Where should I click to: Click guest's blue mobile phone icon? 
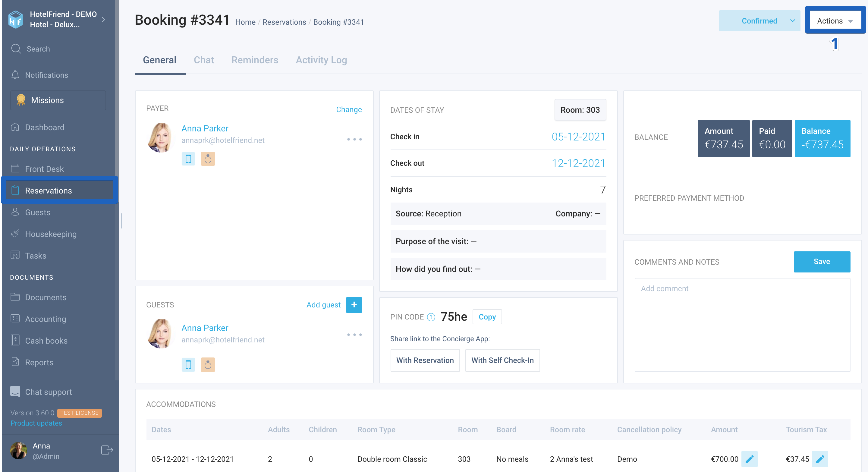click(188, 364)
